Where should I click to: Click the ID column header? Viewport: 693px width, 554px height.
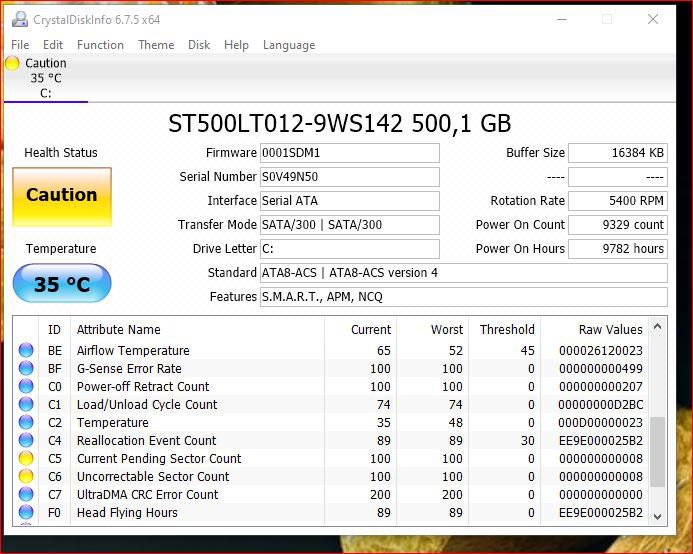(54, 329)
